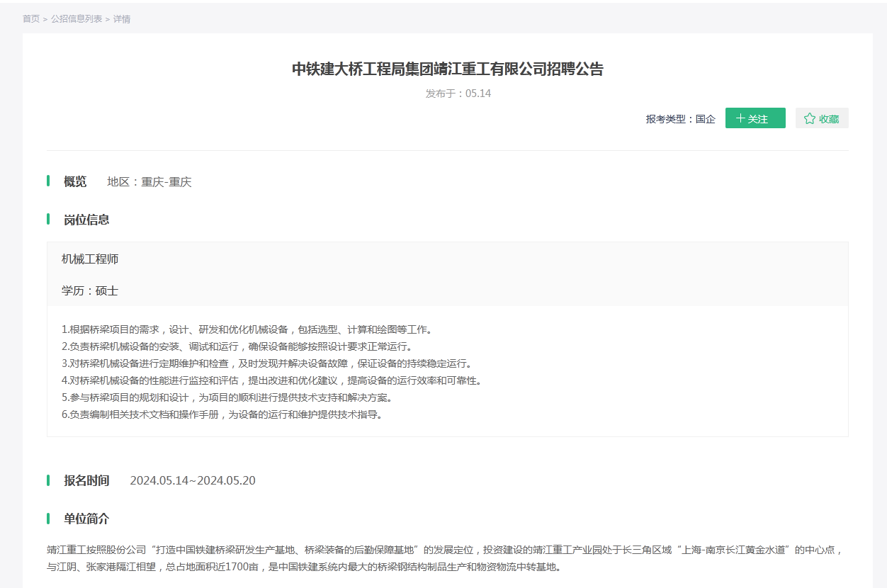Click the 首页 breadcrumb link
This screenshot has width=887, height=588.
click(31, 19)
